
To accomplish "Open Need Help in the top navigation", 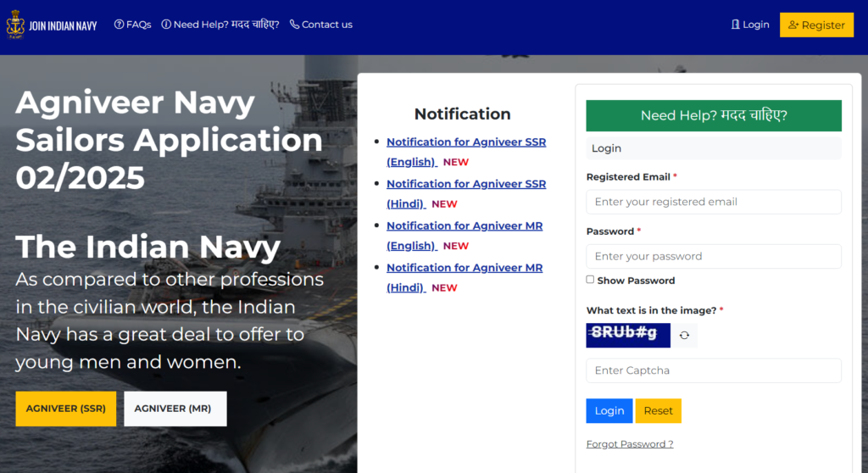I will (x=220, y=25).
